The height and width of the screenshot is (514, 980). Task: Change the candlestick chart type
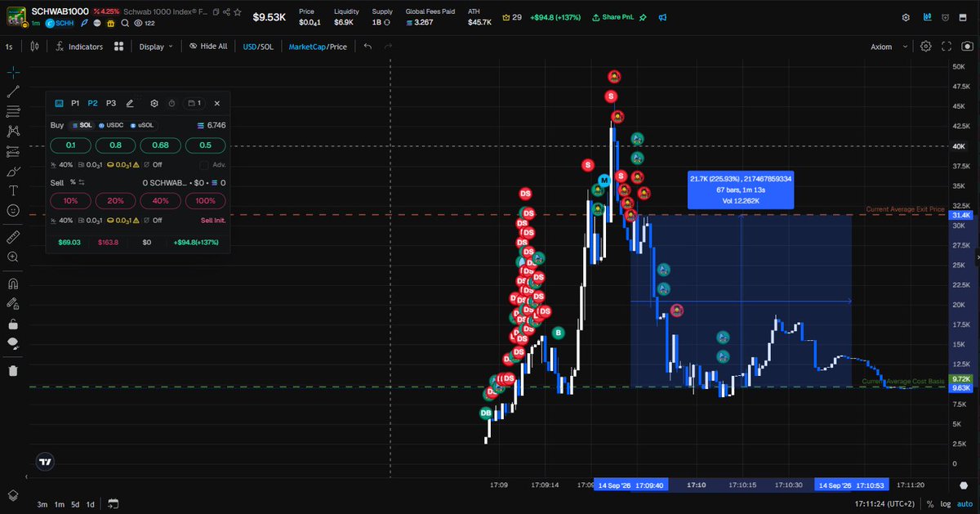coord(34,47)
